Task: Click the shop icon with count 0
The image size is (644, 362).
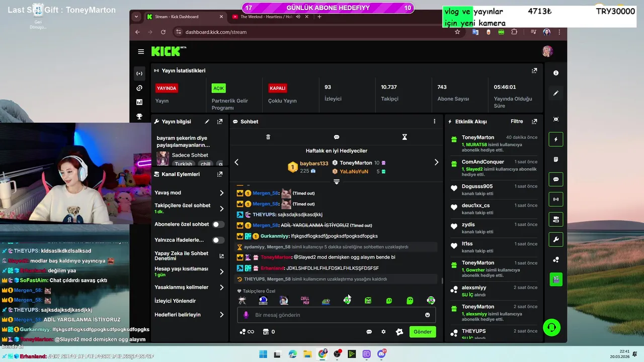Action: click(x=269, y=332)
